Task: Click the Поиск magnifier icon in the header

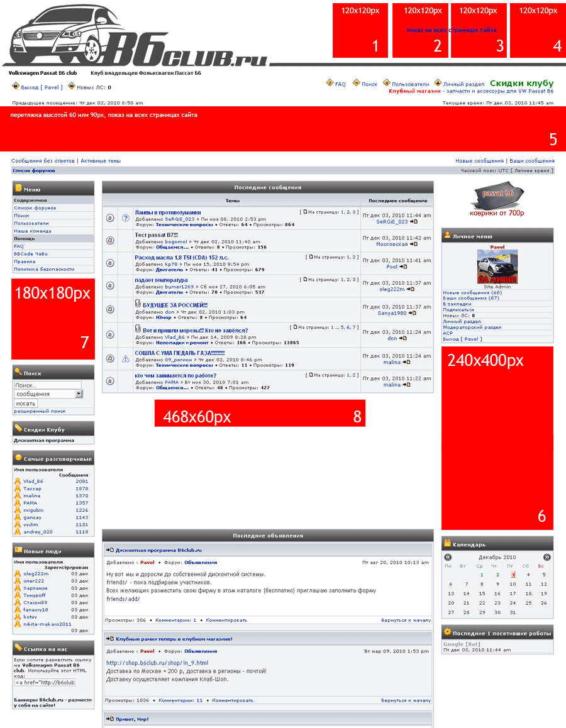Action: click(x=356, y=82)
